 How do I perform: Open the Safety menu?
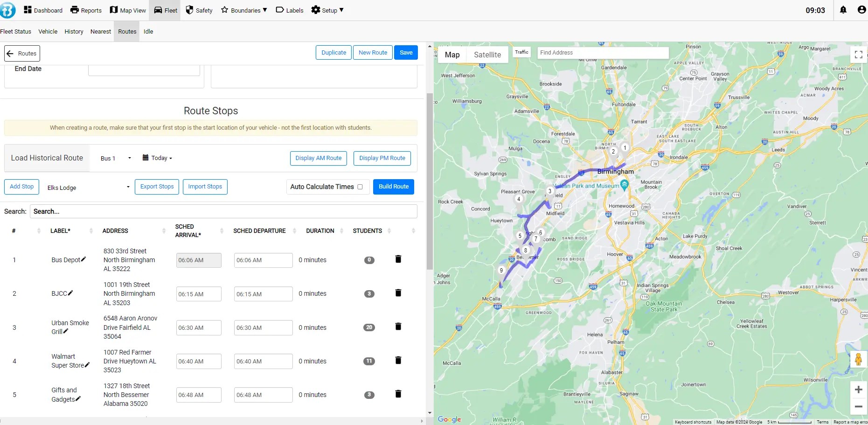tap(199, 10)
